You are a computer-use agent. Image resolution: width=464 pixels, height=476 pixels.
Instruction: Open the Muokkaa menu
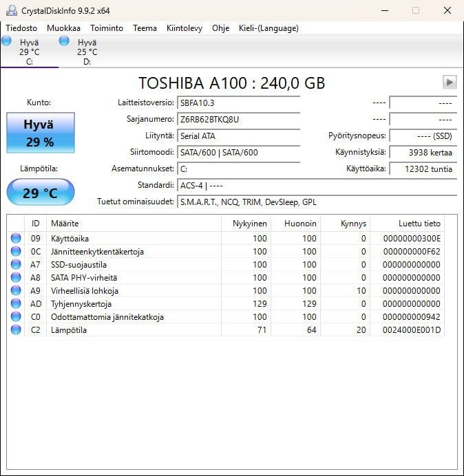(63, 28)
